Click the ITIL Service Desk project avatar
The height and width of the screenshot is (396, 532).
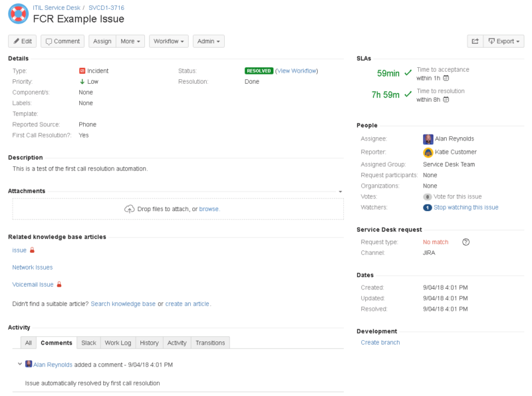[19, 13]
